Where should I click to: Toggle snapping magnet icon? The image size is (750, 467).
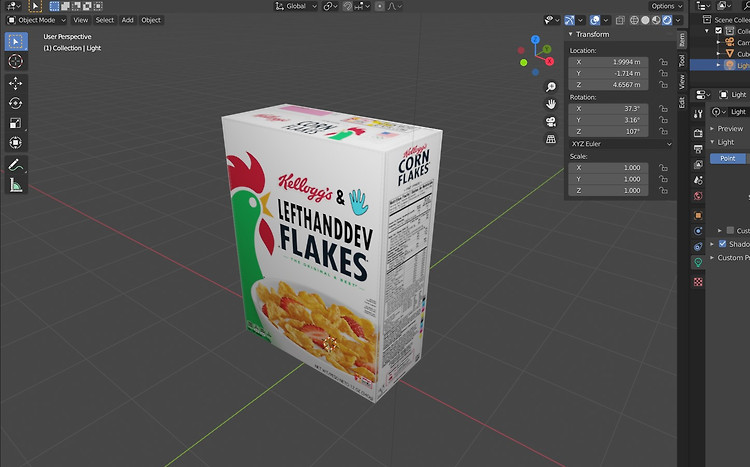point(348,6)
